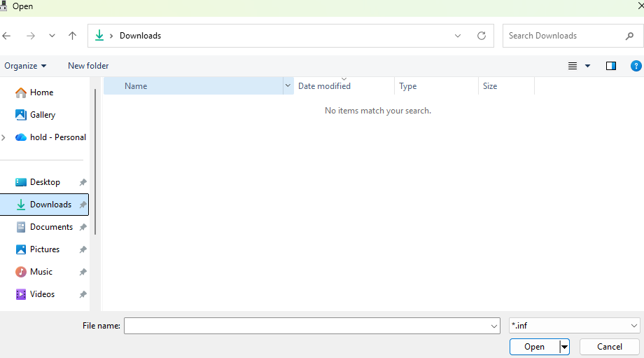Click the green Downloads icon in address bar
The image size is (644, 358).
(99, 35)
